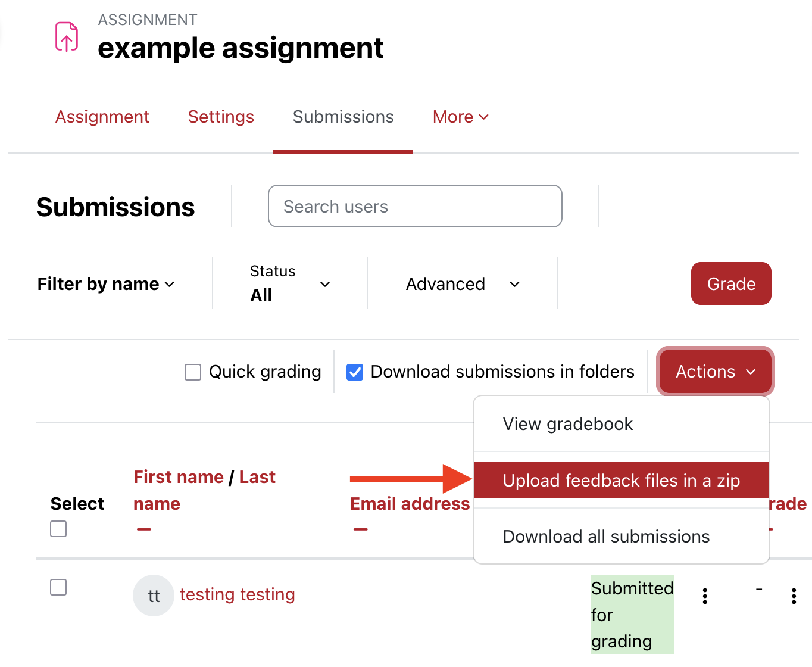Image resolution: width=812 pixels, height=667 pixels.
Task: Expand the Advanced filter dropdown
Action: coord(463,284)
